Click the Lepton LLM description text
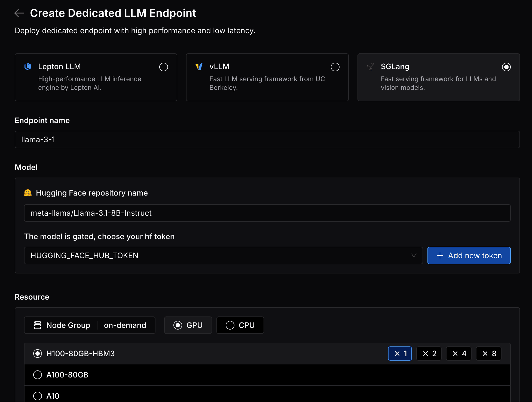The width and height of the screenshot is (532, 402). click(x=90, y=83)
